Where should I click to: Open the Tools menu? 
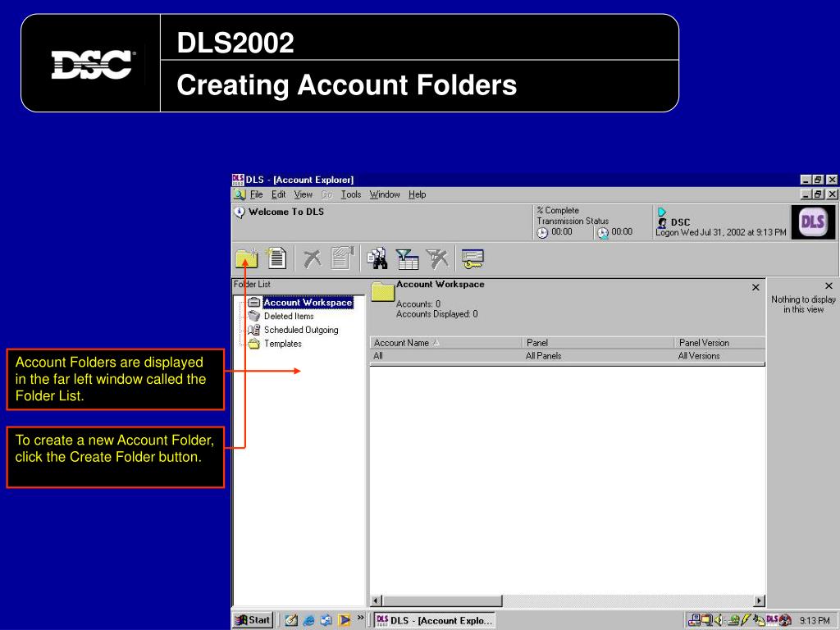tap(351, 194)
